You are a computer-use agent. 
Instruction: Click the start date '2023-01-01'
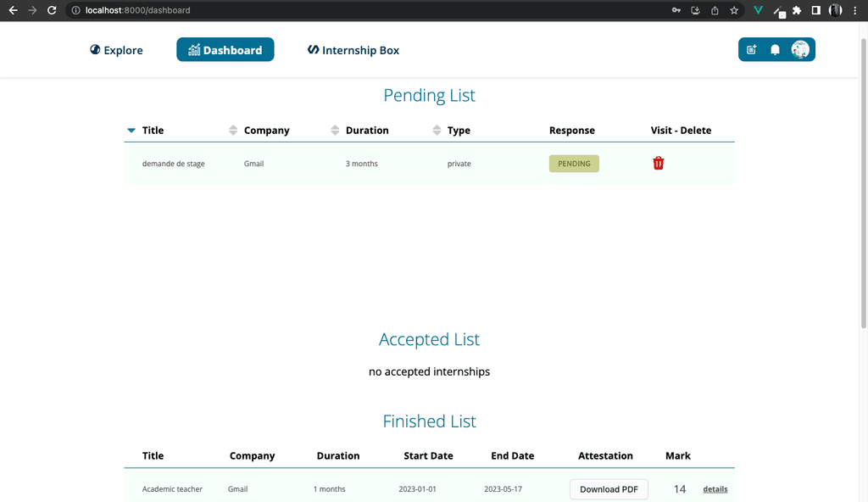(417, 489)
